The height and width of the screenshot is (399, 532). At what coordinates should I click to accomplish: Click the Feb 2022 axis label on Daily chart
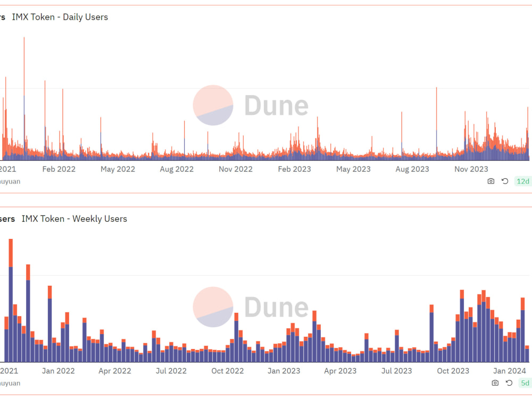[59, 169]
